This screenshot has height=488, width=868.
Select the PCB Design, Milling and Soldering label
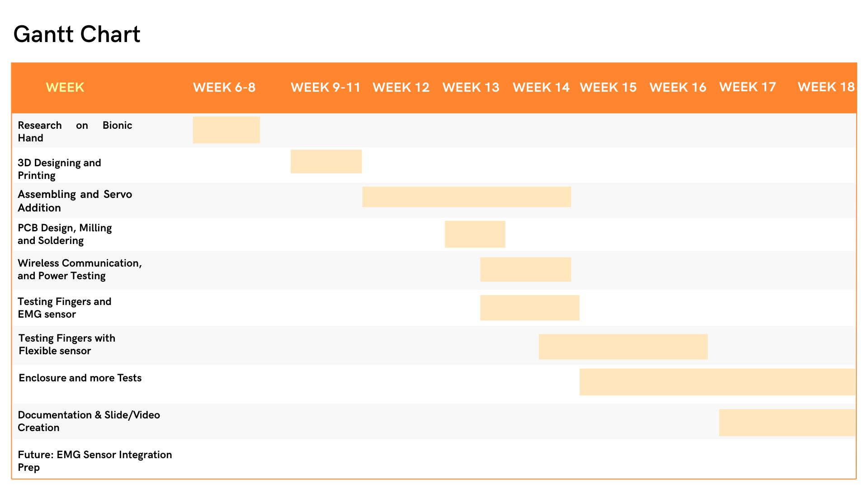65,234
